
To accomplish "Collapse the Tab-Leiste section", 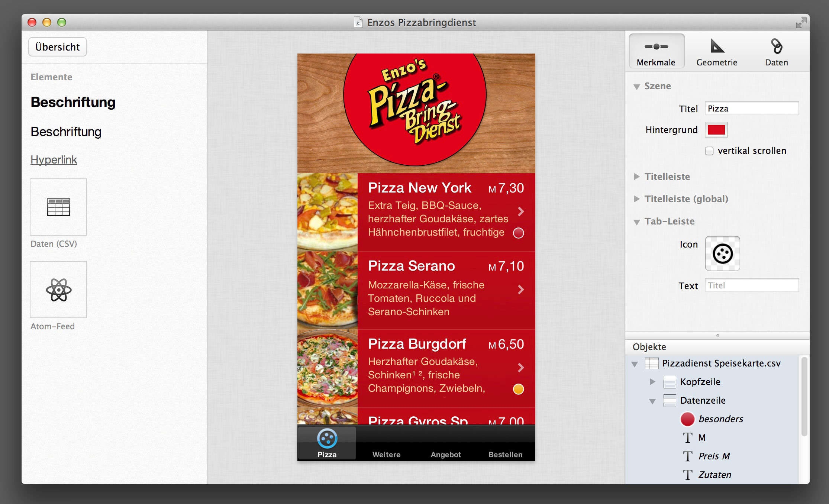I will 637,222.
